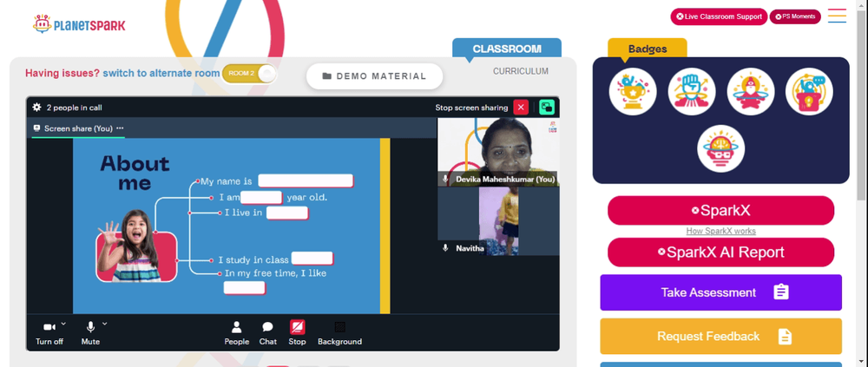The width and height of the screenshot is (868, 367).
Task: Click the speaker podium badge
Action: tap(809, 91)
